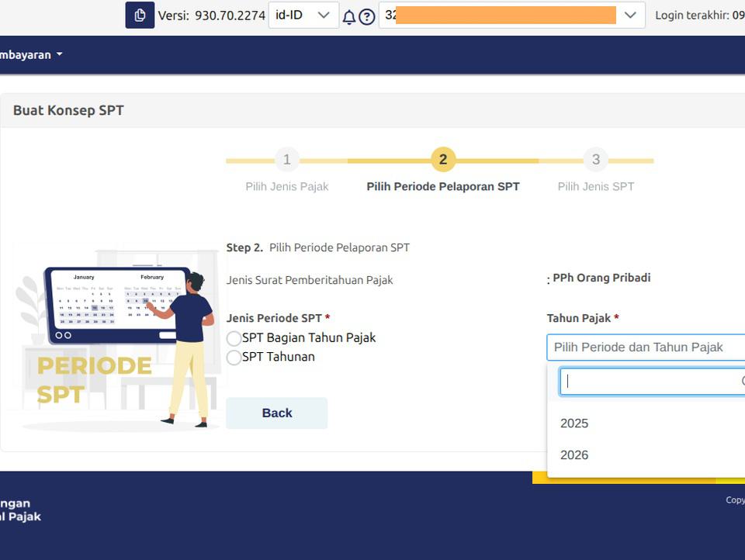Expand the id-ID language dropdown
The height and width of the screenshot is (560, 745).
(303, 16)
